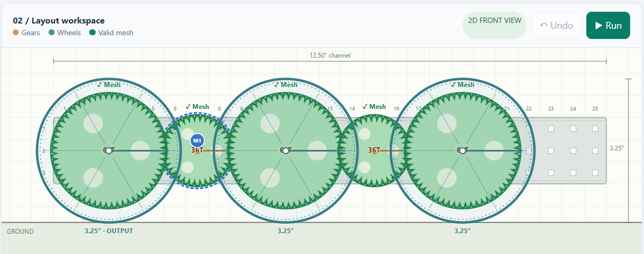Screen dimensions: 644x254
Task: Click the top-row channel hole under column 23
Action: point(551,129)
